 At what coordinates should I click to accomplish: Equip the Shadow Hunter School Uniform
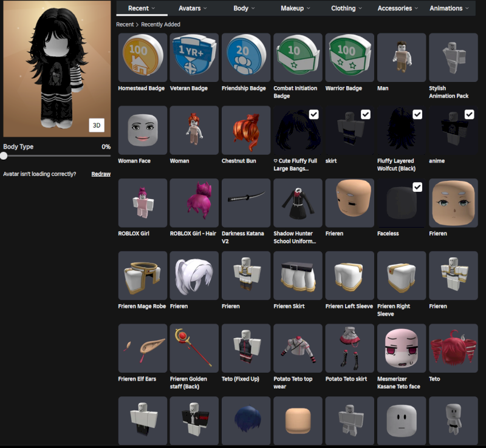(298, 203)
